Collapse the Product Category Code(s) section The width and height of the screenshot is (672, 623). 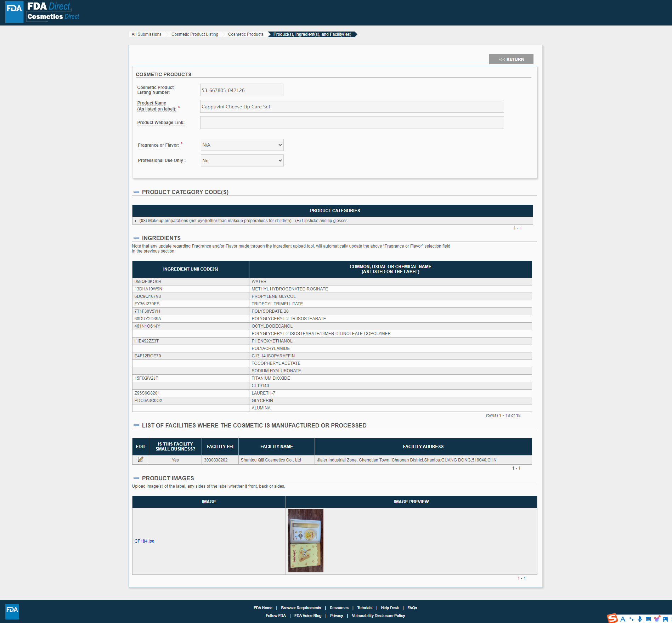click(136, 192)
